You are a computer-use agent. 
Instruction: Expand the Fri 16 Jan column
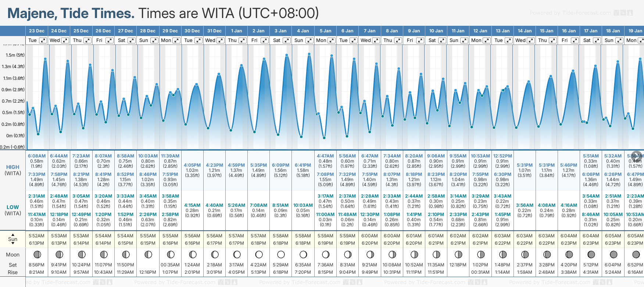575,40
